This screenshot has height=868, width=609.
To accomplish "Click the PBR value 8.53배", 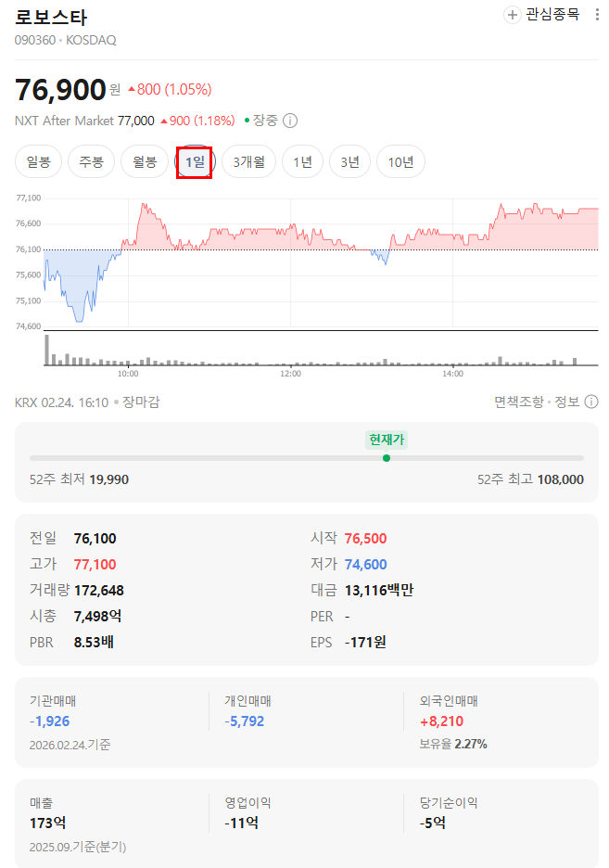I will 94,642.
